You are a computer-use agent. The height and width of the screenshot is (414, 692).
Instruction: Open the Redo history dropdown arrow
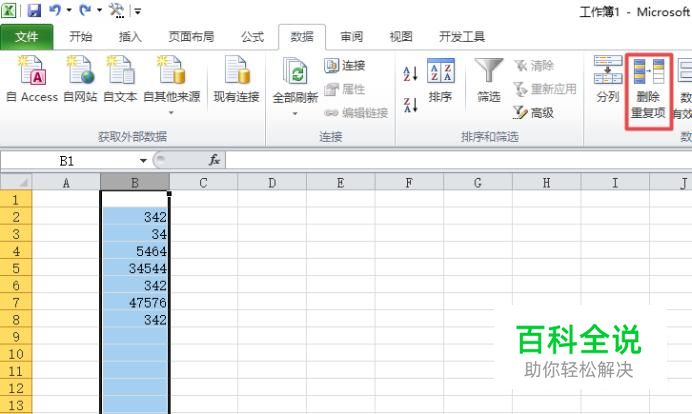[99, 10]
